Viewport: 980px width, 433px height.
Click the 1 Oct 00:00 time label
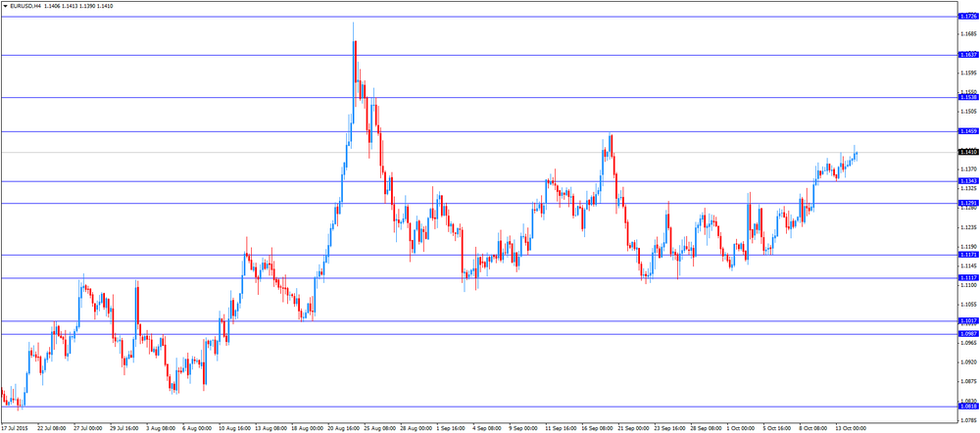click(743, 429)
